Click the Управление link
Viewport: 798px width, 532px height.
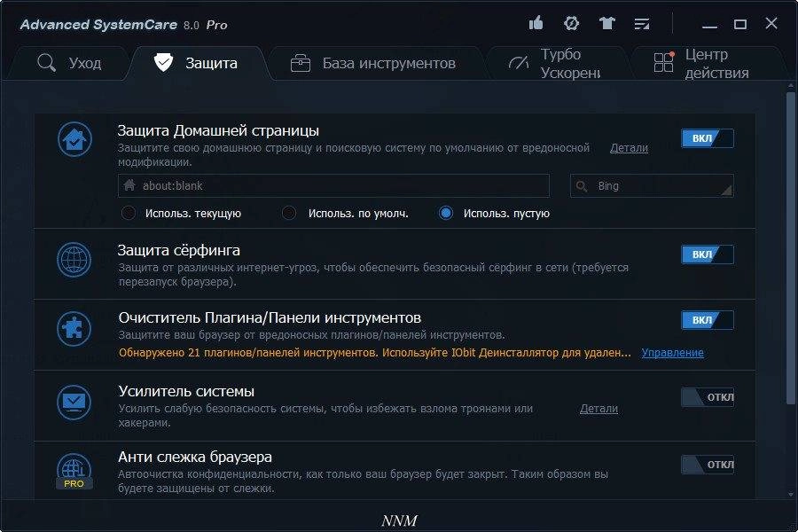(672, 353)
